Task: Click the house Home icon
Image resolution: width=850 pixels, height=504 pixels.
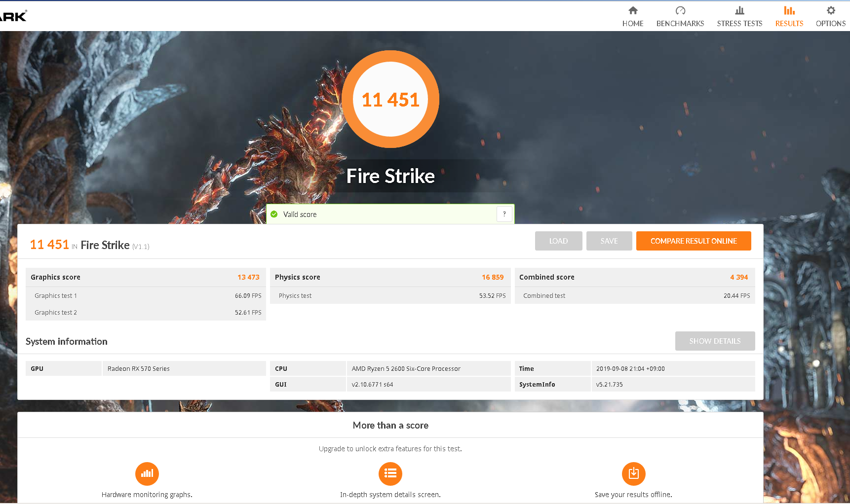Action: [633, 10]
